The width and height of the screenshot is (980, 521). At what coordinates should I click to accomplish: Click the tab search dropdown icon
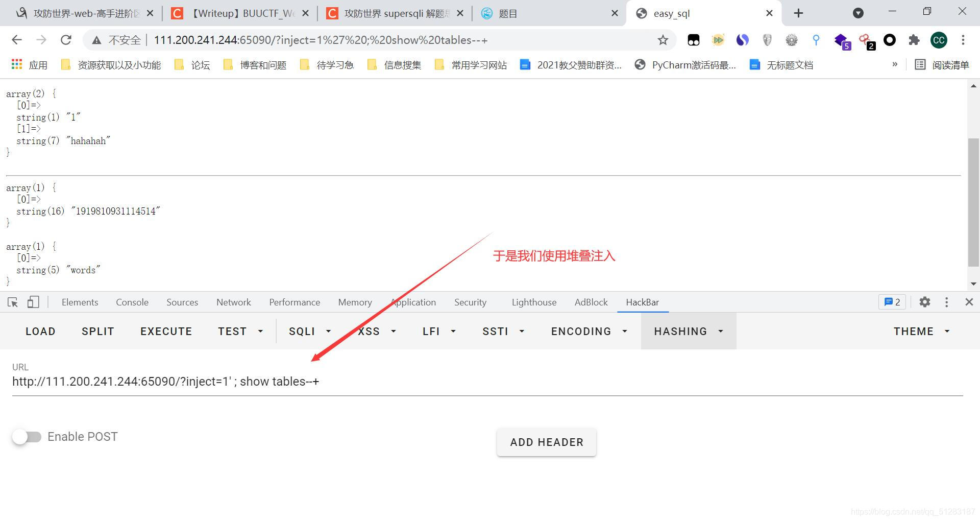(x=858, y=13)
